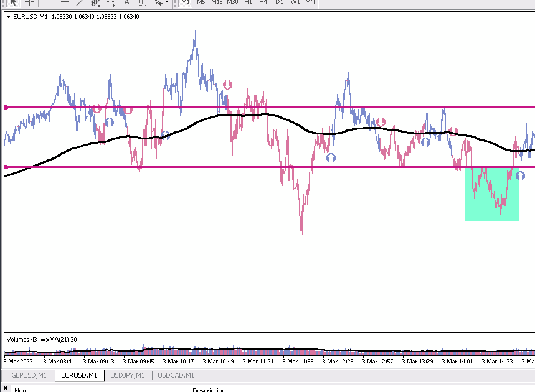Expand the EURUSD,M1 chart menu triangle
Viewport: 535px width, 392px height.
pos(9,16)
